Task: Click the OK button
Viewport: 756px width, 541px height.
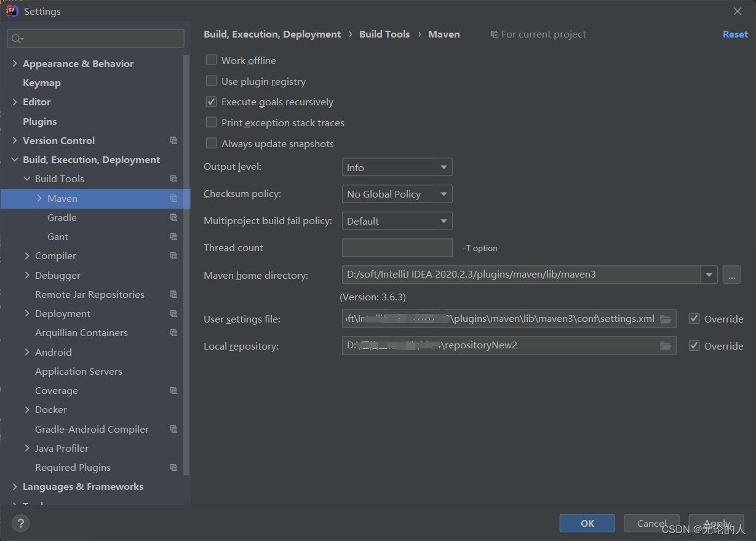Action: click(587, 523)
